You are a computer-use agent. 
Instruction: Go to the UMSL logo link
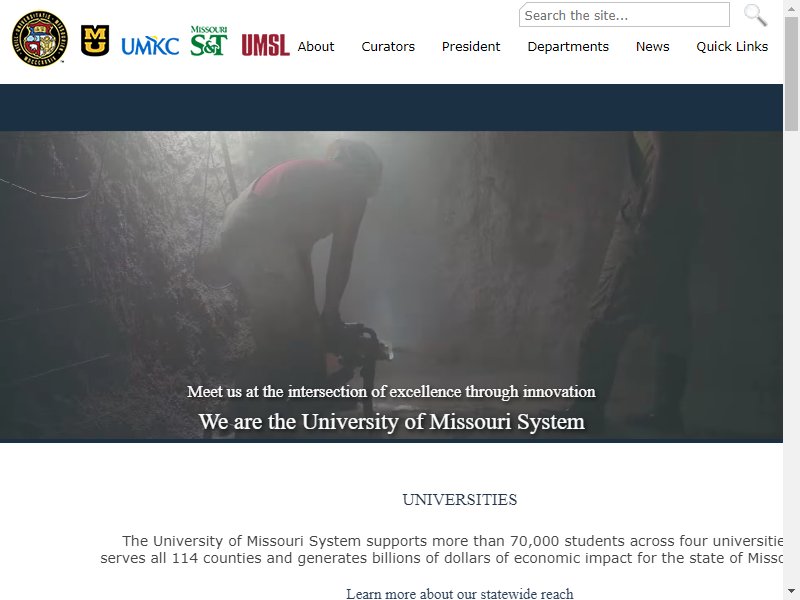click(265, 45)
